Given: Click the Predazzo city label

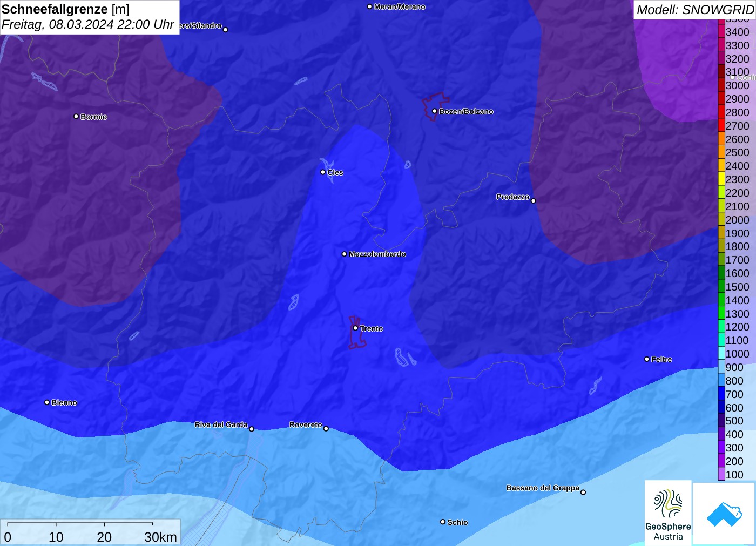Looking at the screenshot, I should tap(513, 197).
